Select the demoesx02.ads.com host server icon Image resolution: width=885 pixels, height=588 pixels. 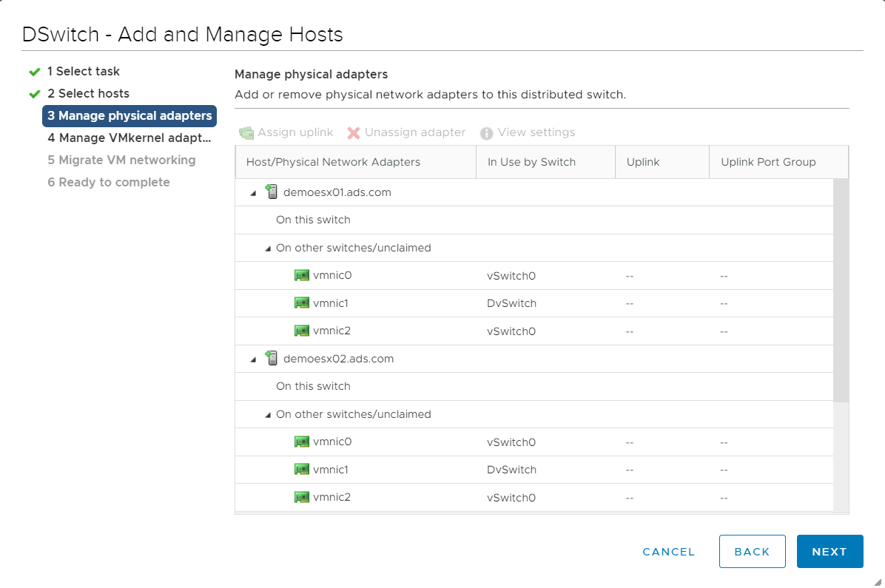[x=272, y=358]
